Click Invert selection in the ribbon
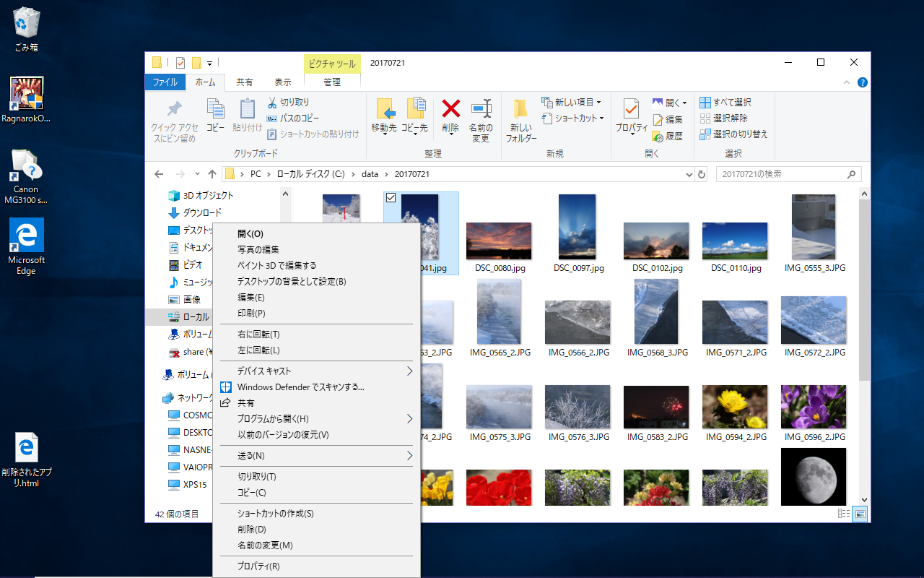The height and width of the screenshot is (578, 924). click(x=734, y=134)
